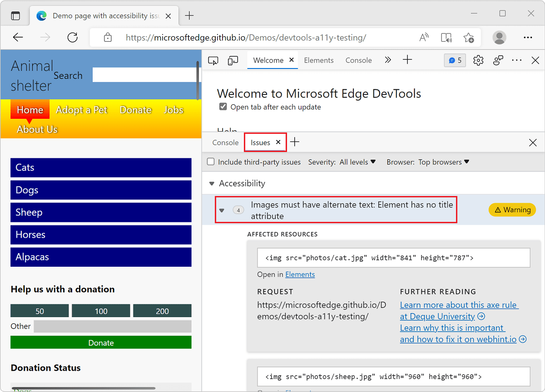The width and height of the screenshot is (545, 392).
Task: Switch to the Elements tab
Action: click(319, 60)
